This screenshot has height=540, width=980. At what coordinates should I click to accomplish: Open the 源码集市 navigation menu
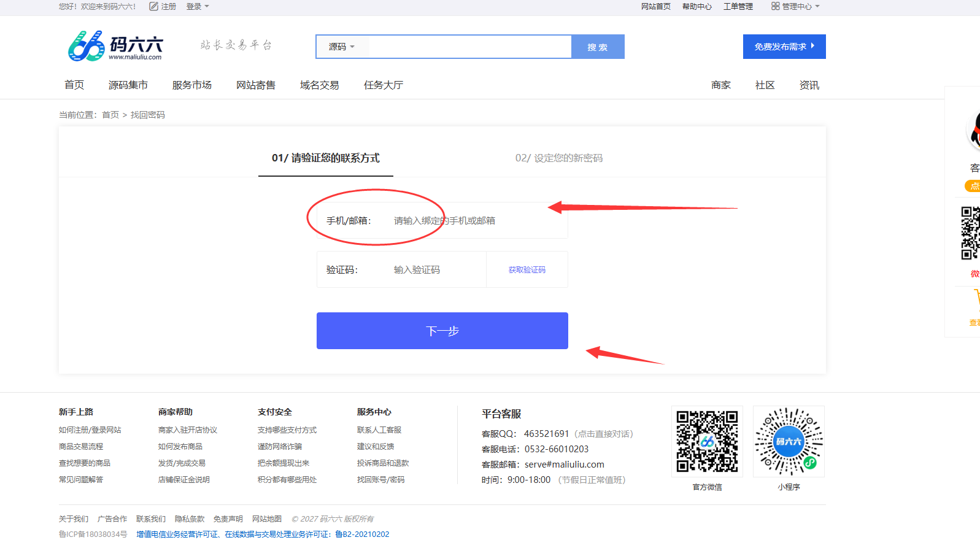tap(128, 85)
